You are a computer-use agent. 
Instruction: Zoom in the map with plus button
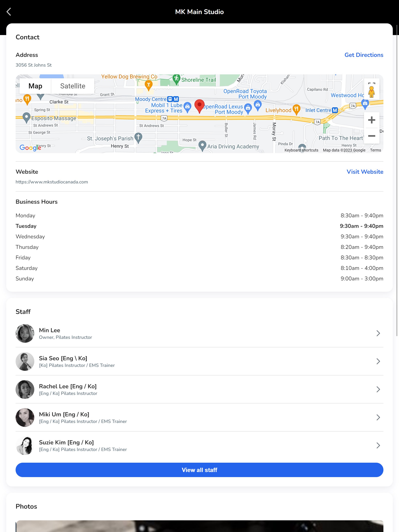(x=371, y=120)
